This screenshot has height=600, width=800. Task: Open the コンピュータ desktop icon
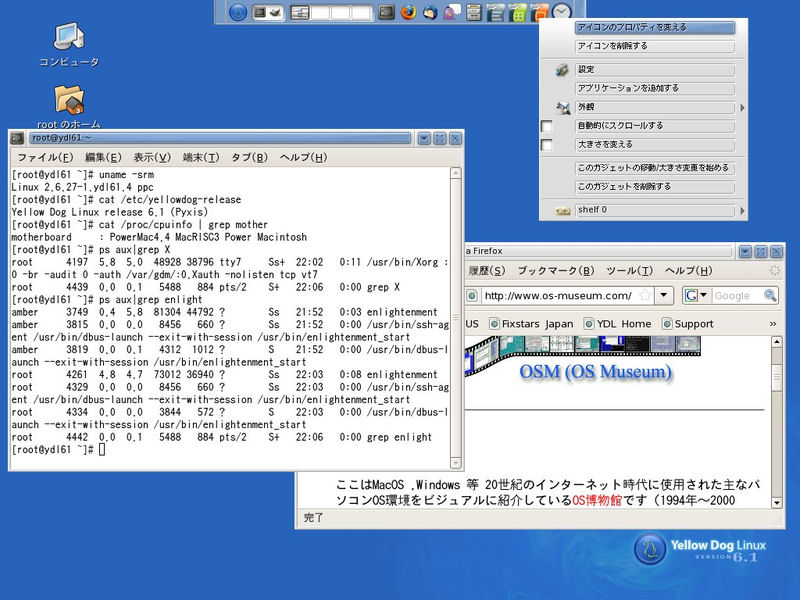(69, 45)
